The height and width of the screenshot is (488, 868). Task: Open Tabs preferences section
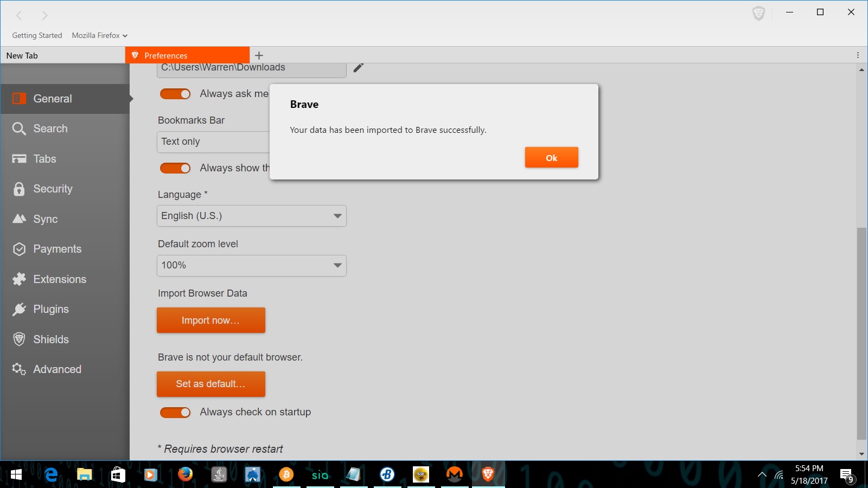pos(65,159)
